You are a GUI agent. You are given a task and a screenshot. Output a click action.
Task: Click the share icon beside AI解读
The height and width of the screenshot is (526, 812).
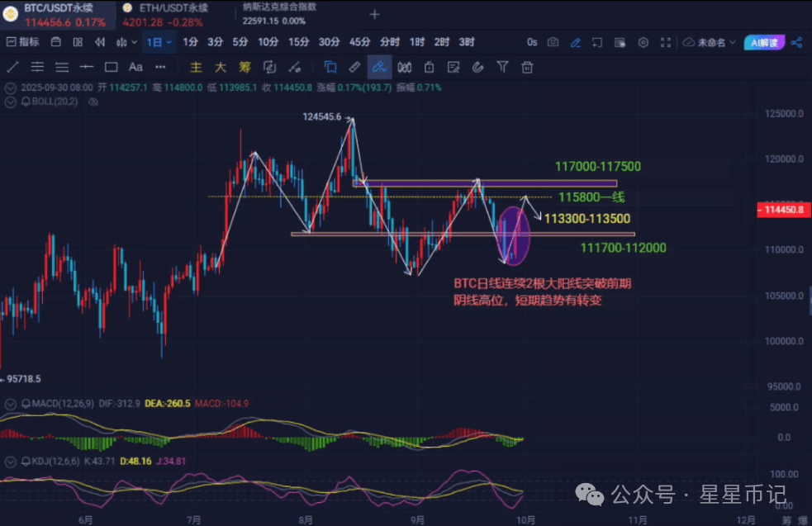click(797, 42)
